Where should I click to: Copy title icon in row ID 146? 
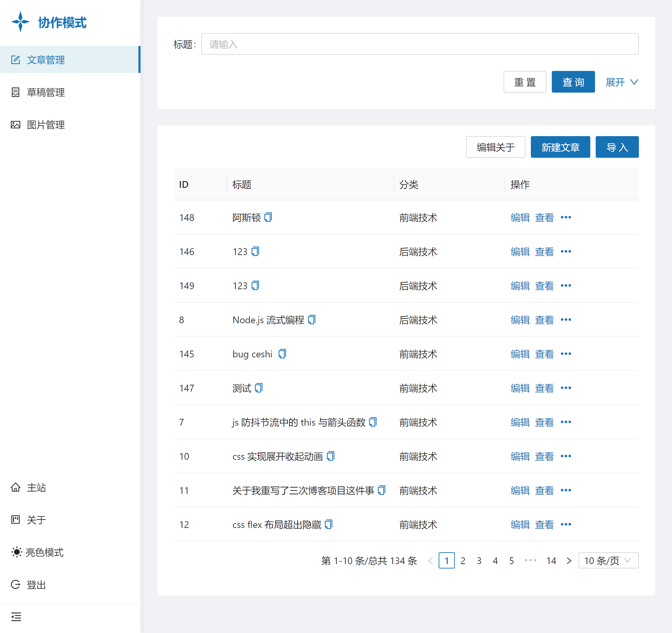[255, 251]
